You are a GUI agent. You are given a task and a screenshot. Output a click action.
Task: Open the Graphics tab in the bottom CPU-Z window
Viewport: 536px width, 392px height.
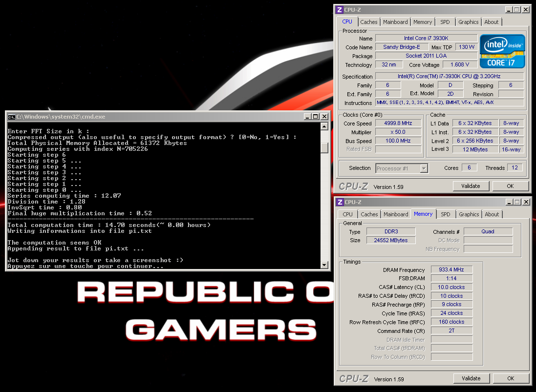(469, 214)
